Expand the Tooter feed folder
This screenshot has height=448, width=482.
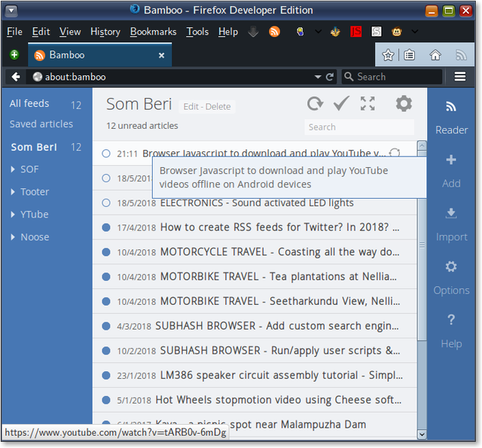point(13,192)
